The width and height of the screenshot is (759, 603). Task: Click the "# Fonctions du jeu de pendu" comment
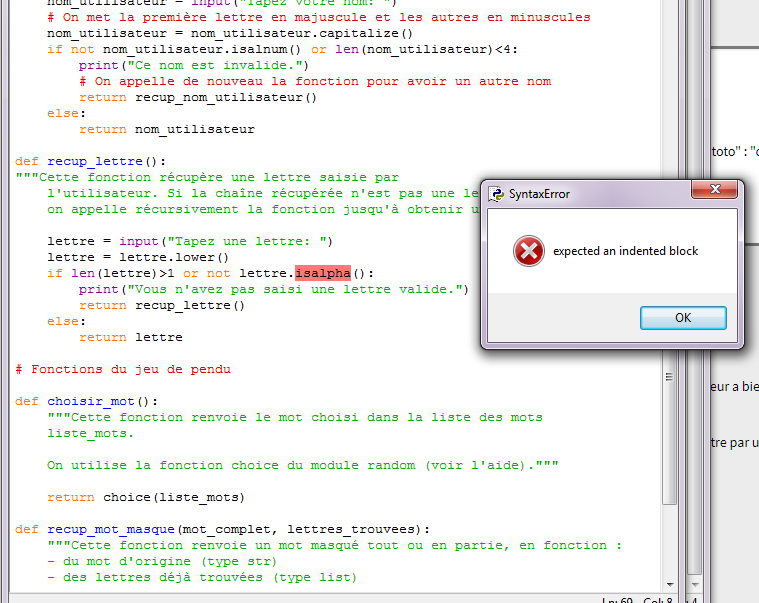point(123,369)
